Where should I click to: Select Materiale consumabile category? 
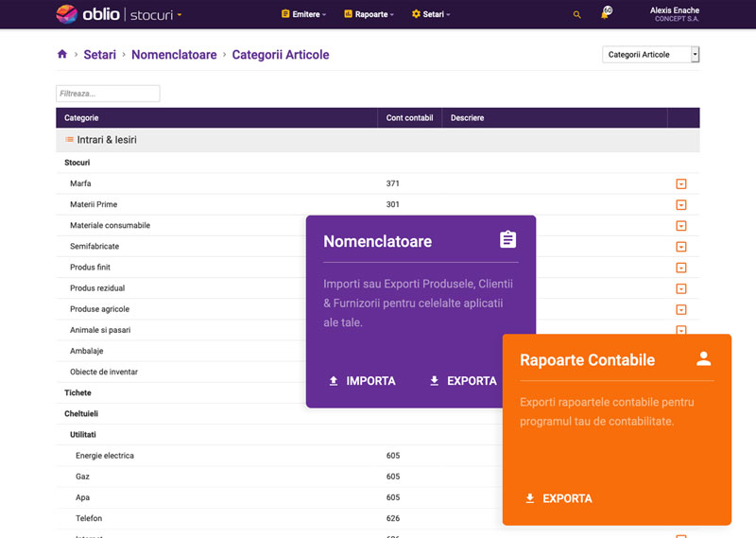coord(110,225)
